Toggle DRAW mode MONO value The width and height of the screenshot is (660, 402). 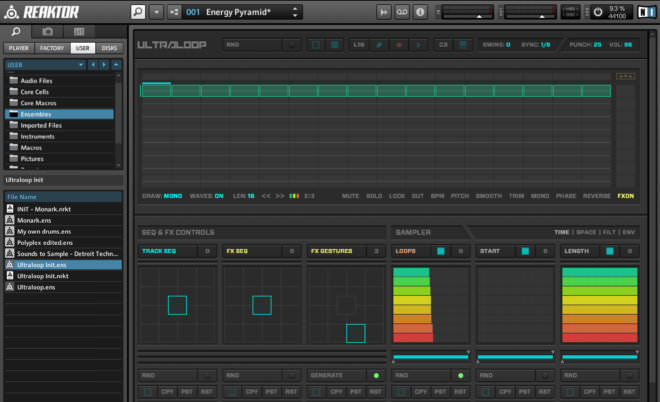click(x=173, y=196)
